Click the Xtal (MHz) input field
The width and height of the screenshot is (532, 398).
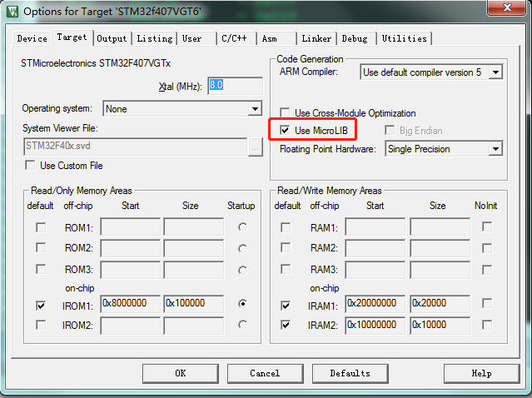[235, 86]
